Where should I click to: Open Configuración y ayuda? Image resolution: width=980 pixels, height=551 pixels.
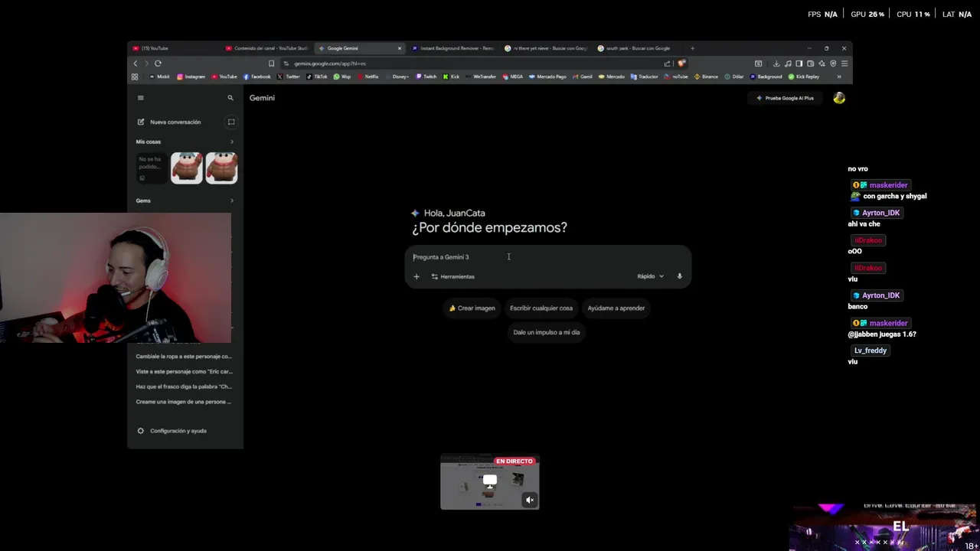pyautogui.click(x=172, y=431)
